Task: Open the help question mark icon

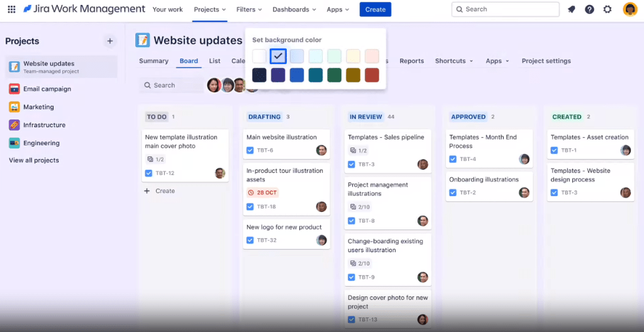Action: click(589, 9)
